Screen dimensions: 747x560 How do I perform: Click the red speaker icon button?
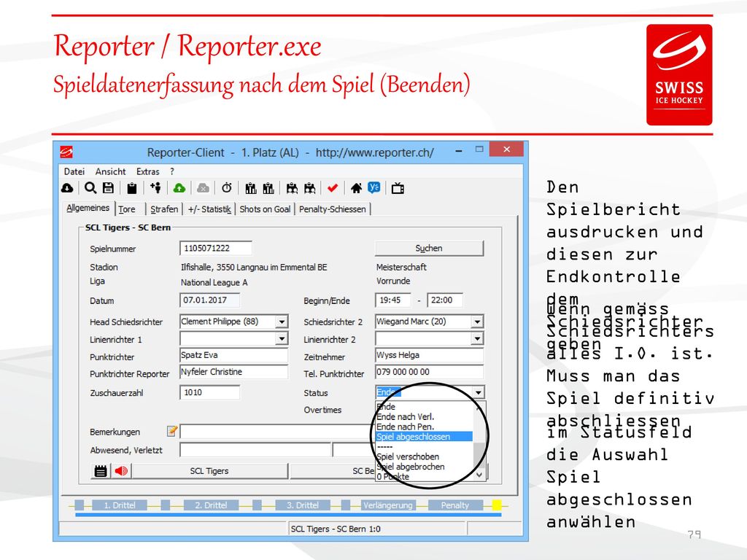pos(121,471)
